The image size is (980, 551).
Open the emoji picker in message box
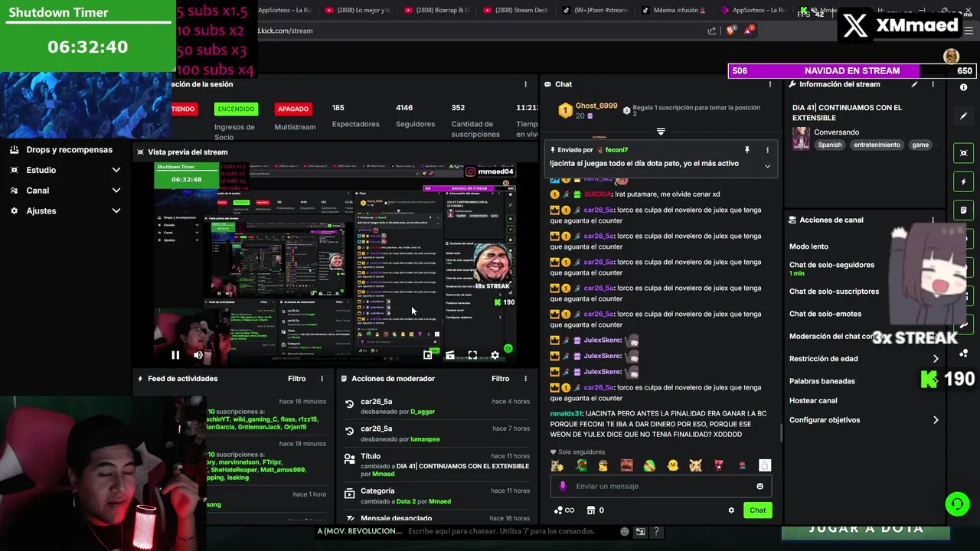coord(759,486)
